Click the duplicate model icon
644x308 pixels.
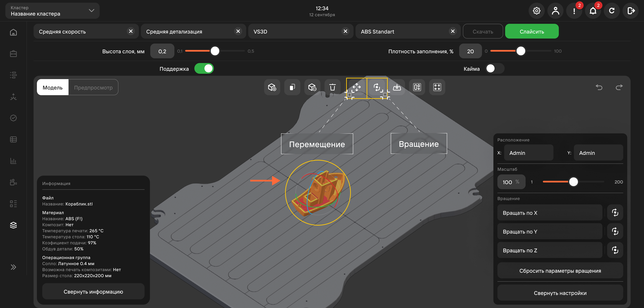pos(292,87)
